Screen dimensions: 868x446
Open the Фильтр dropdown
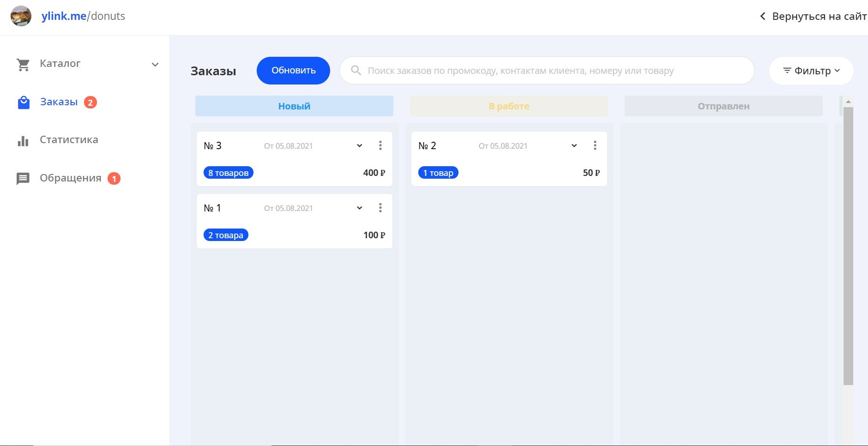(x=811, y=71)
